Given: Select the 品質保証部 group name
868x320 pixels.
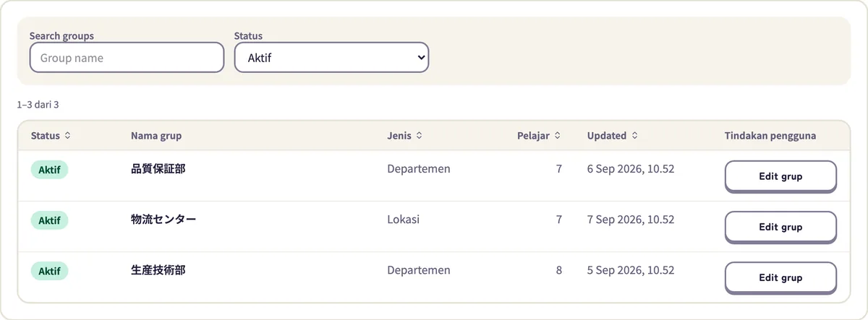Looking at the screenshot, I should tap(158, 169).
